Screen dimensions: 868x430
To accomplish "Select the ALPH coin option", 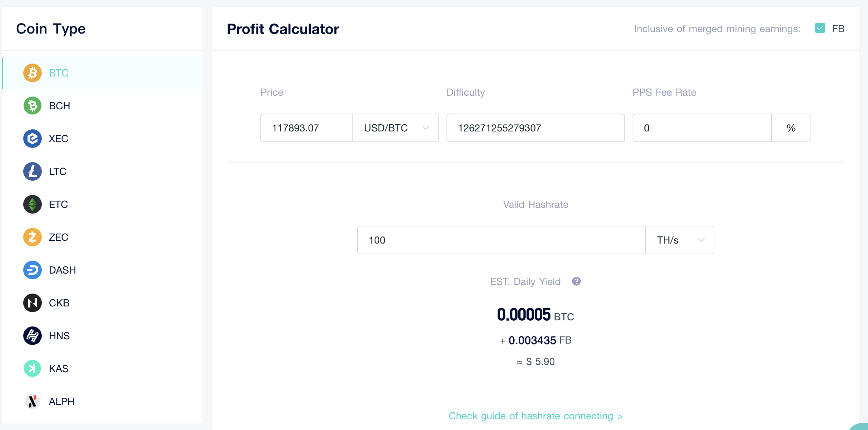I will [x=32, y=401].
